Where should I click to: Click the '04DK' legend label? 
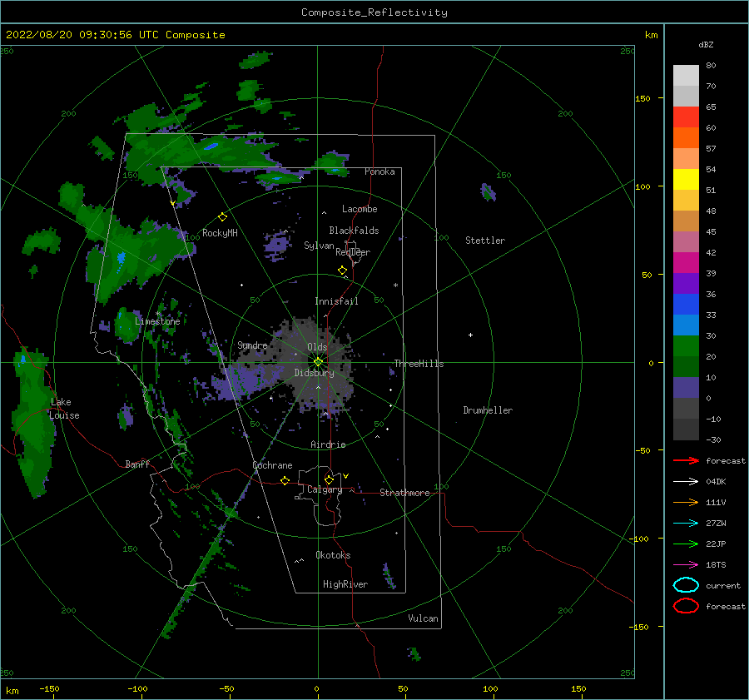pos(716,482)
